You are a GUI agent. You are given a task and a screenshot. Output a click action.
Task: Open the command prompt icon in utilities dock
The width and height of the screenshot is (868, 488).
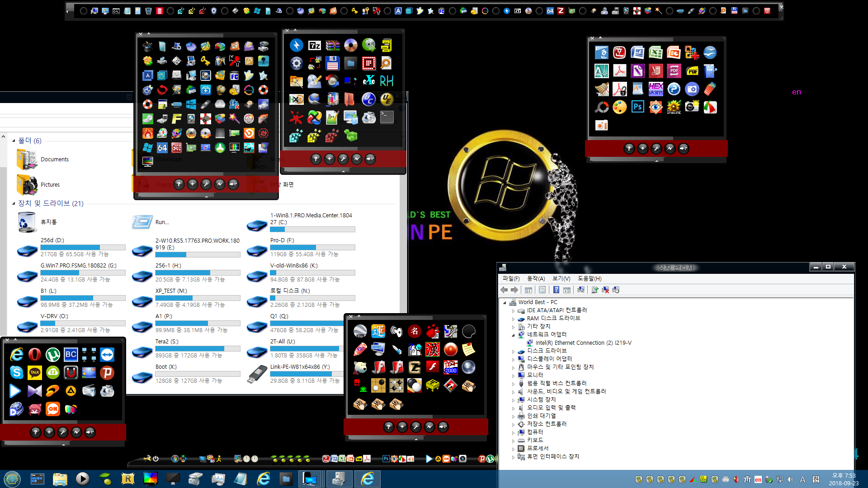387,117
